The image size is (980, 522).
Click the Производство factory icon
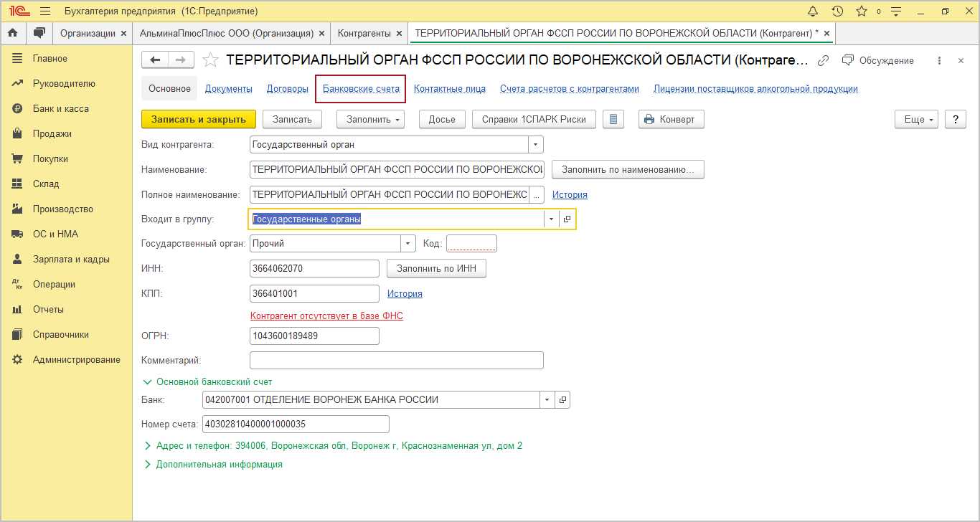tap(17, 209)
